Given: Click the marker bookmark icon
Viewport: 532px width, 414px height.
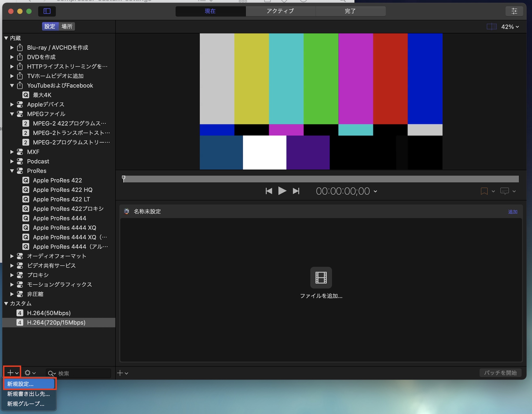Looking at the screenshot, I should coord(484,191).
